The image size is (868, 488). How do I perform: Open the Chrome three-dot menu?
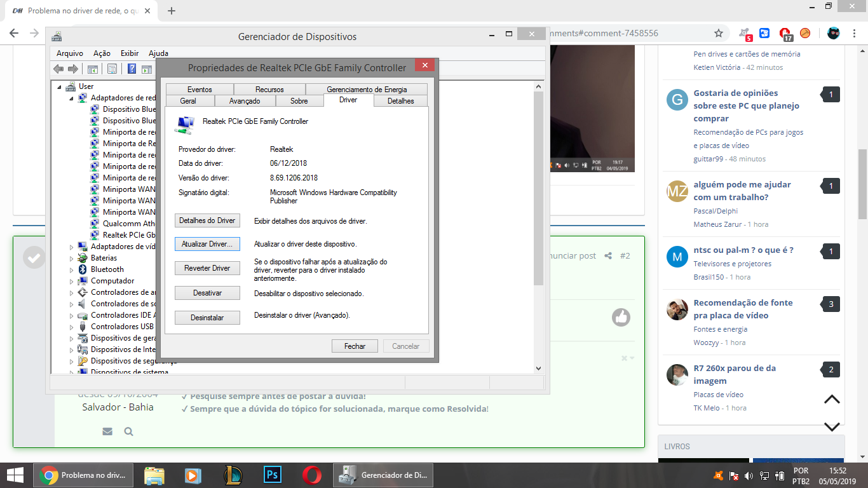855,33
